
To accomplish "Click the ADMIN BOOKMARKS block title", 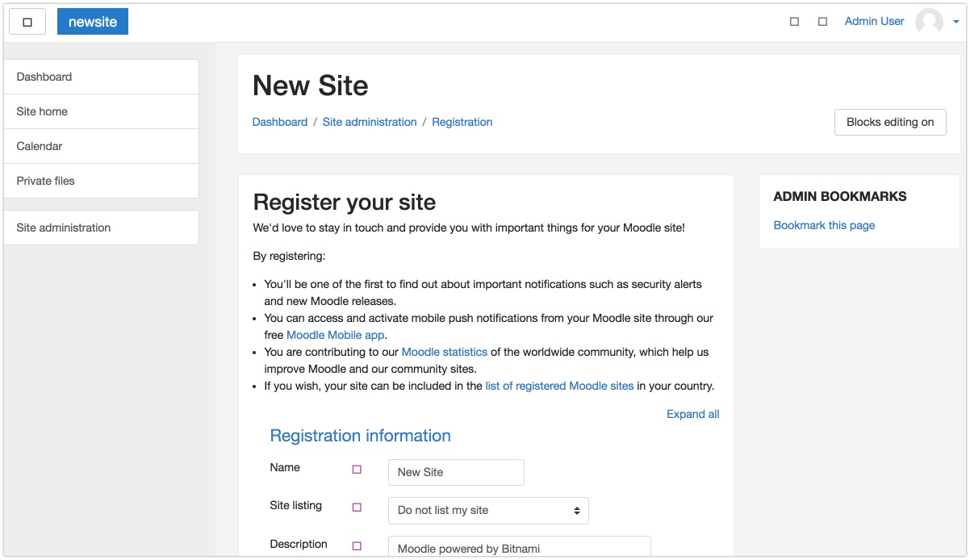I will click(840, 196).
